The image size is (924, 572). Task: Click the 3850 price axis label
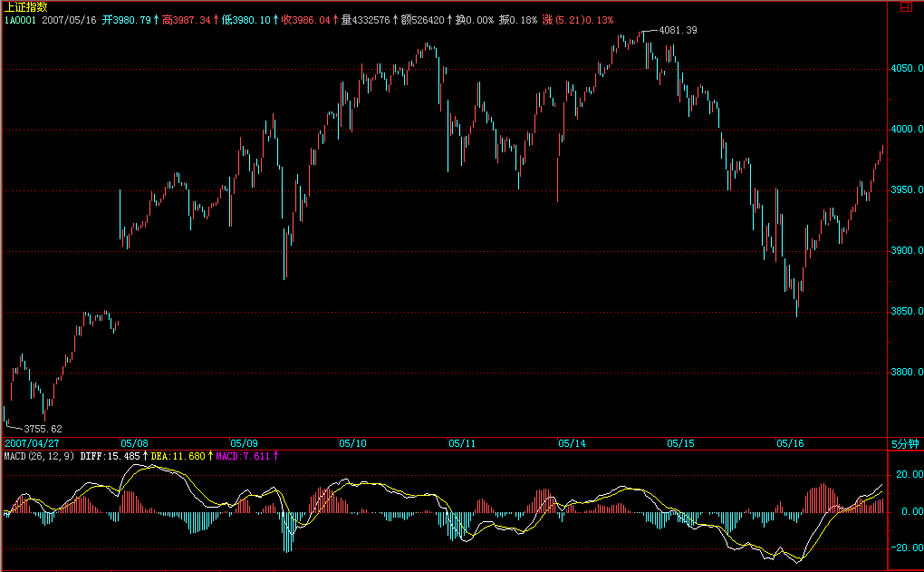(906, 312)
